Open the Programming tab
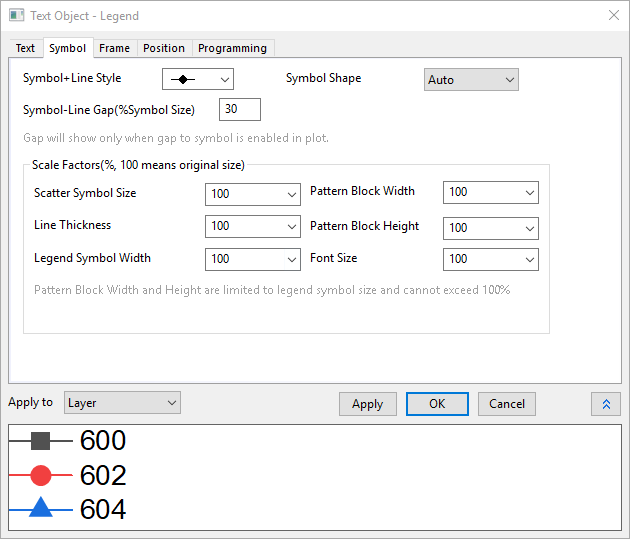The image size is (630, 539). pos(232,48)
